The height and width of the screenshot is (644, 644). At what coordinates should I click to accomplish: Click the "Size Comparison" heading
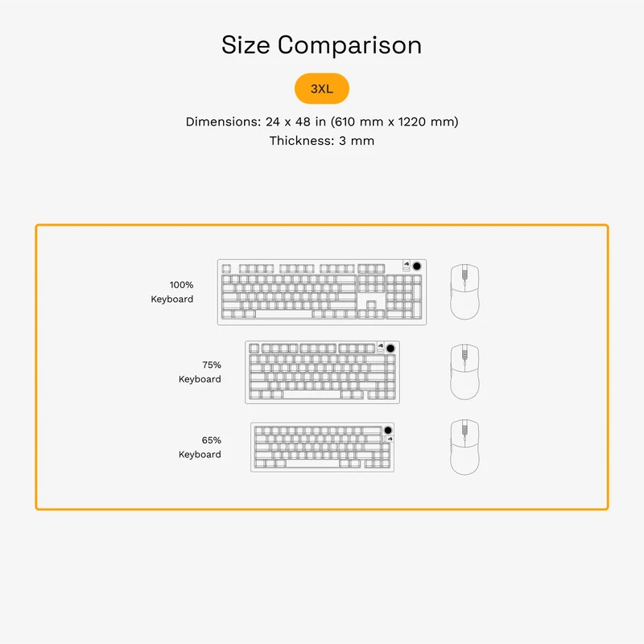tap(321, 45)
